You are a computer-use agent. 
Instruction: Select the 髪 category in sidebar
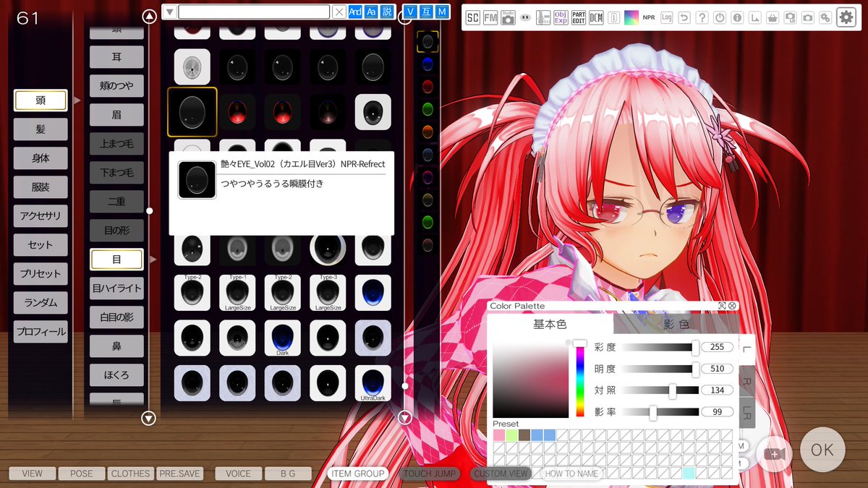coord(40,129)
